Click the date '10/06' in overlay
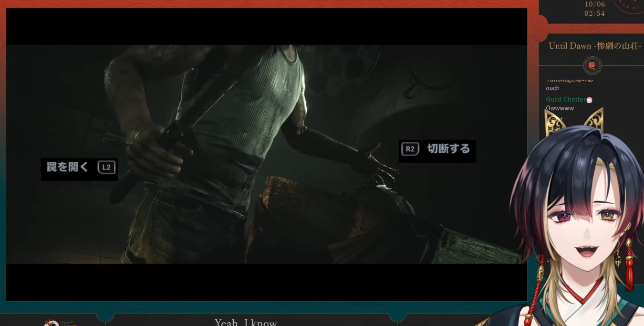The height and width of the screenshot is (326, 644). pos(594,4)
